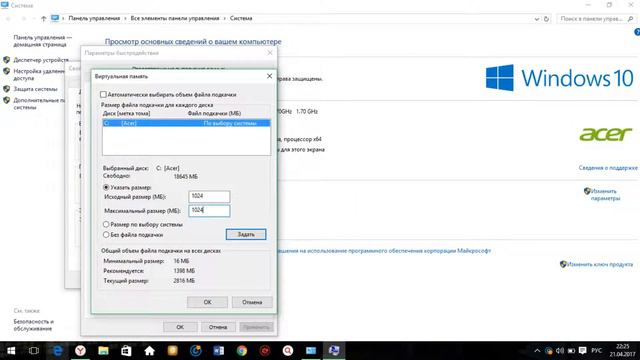Open File Explorer from taskbar
Image resolution: width=640 pixels, height=360 pixels.
tap(103, 351)
